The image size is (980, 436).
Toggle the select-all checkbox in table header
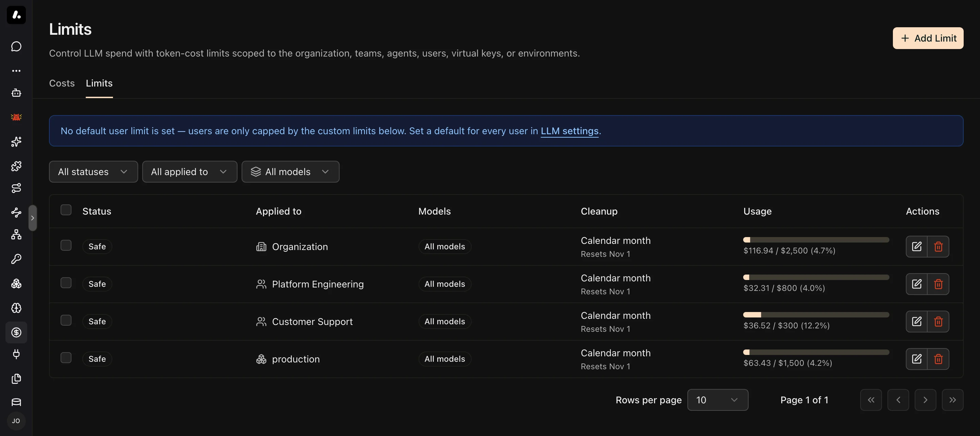click(x=66, y=210)
